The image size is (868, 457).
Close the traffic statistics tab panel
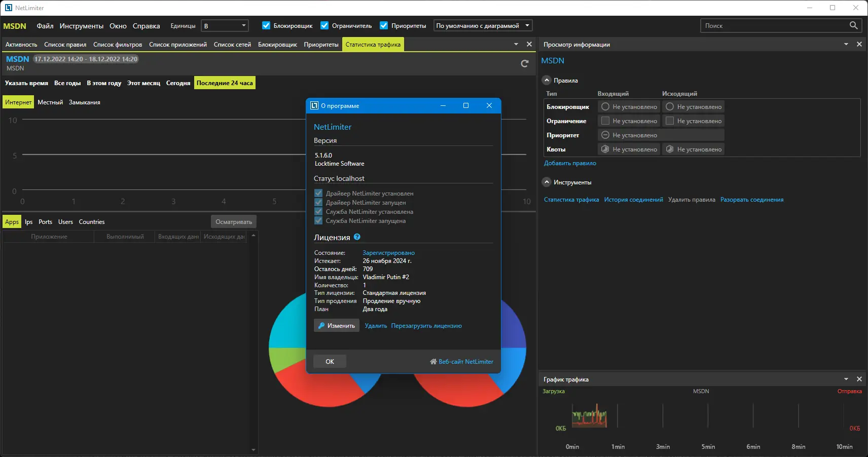tap(529, 44)
